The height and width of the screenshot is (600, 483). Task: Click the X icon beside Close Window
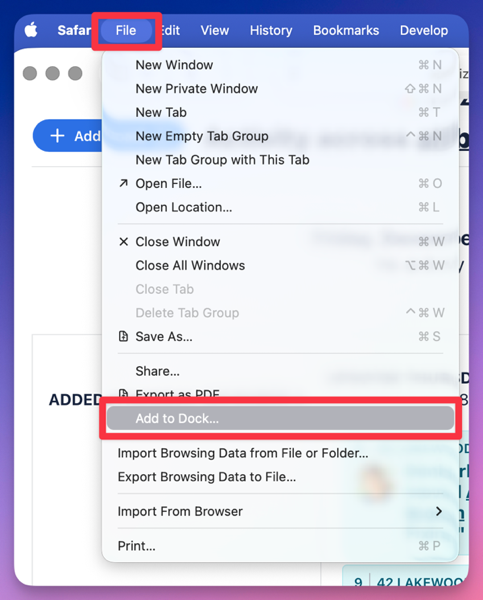[123, 241]
